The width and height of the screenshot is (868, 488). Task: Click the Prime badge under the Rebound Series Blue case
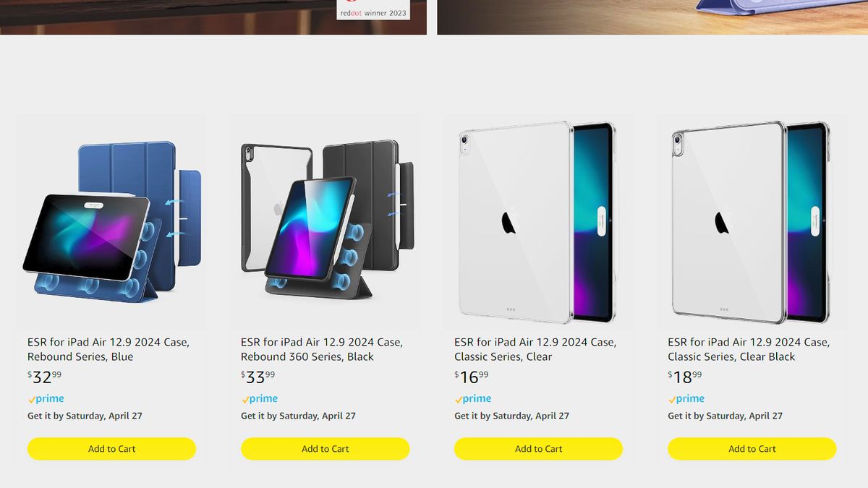[46, 398]
